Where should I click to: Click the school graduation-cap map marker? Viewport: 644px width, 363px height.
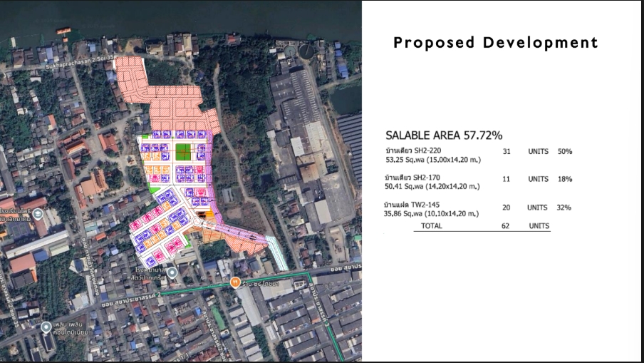39,214
